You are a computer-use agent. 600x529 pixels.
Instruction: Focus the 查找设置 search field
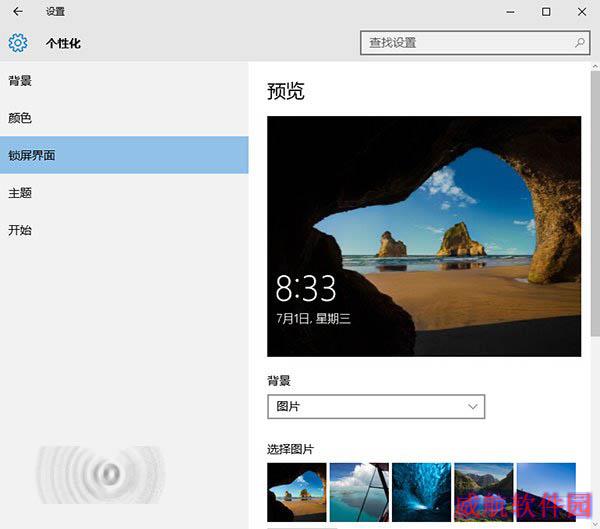click(x=475, y=43)
